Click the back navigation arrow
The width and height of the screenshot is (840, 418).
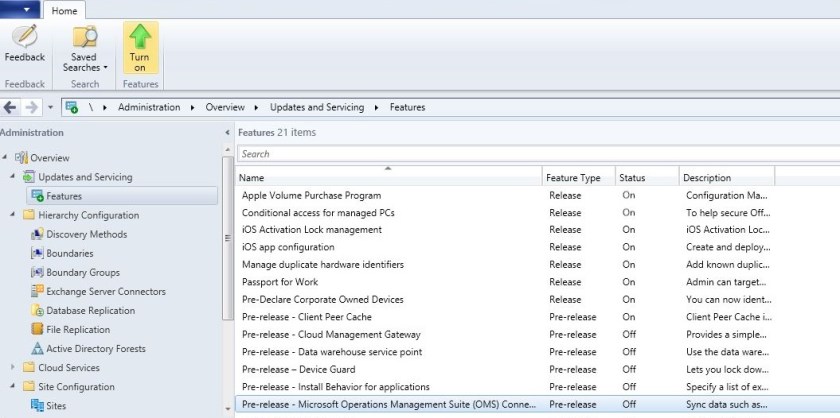pyautogui.click(x=10, y=107)
